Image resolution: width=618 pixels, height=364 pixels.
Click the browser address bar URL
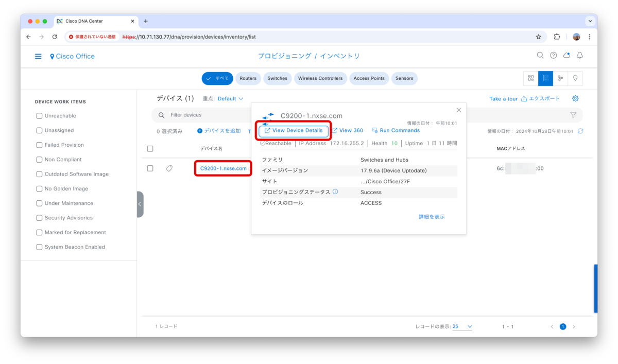coord(189,37)
